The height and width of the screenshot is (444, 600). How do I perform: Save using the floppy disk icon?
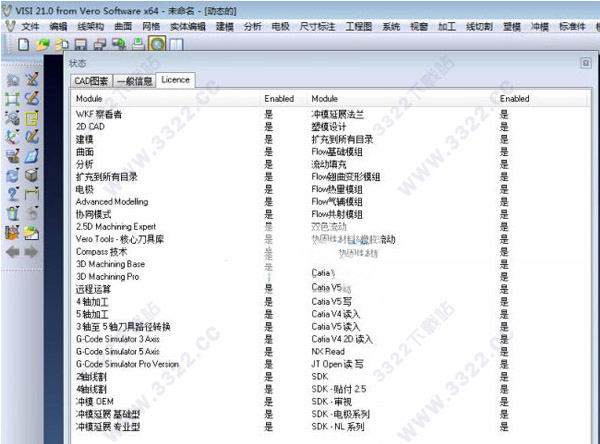(80, 44)
